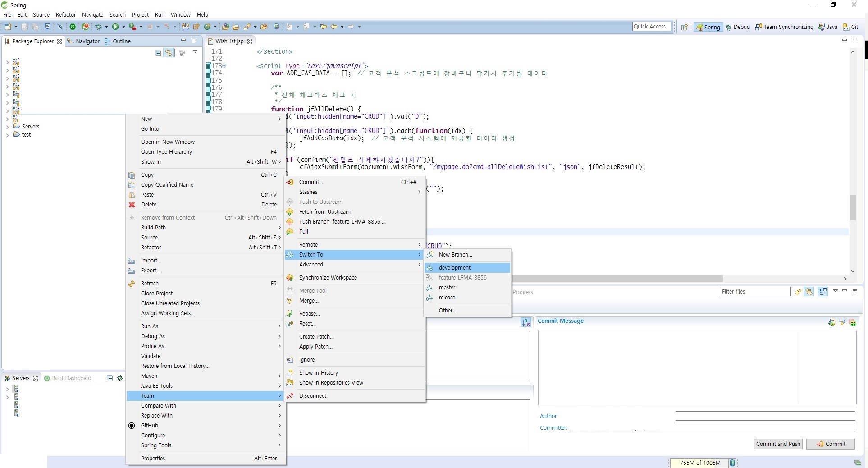
Task: Switch to the Navigator tab
Action: 83,41
